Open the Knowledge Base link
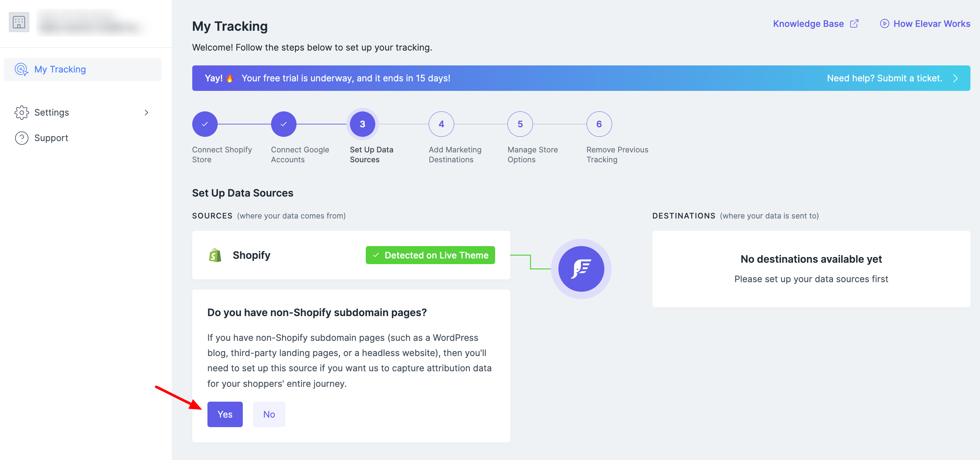 pyautogui.click(x=808, y=24)
